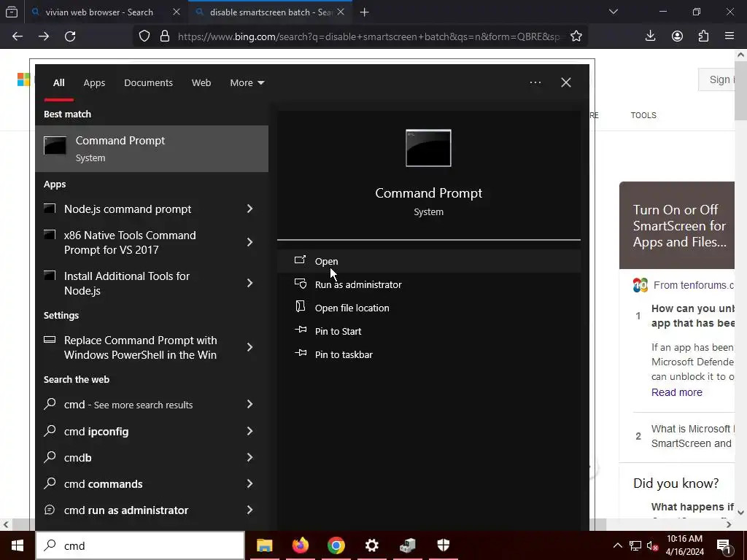The image size is (747, 560).
Task: Select the Documents search filter
Action: tap(149, 83)
